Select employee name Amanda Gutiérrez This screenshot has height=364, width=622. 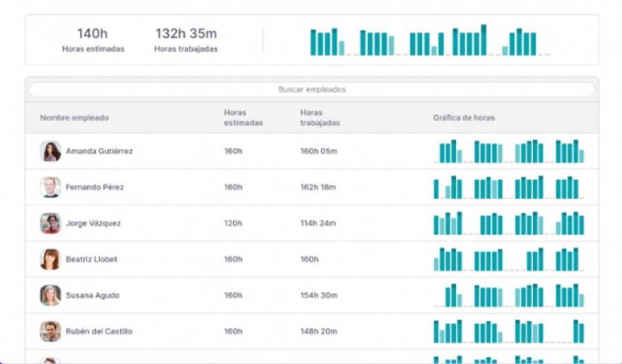(99, 151)
